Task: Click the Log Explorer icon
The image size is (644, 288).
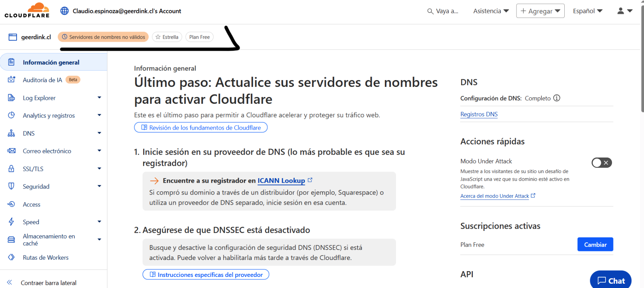Action: 11,98
